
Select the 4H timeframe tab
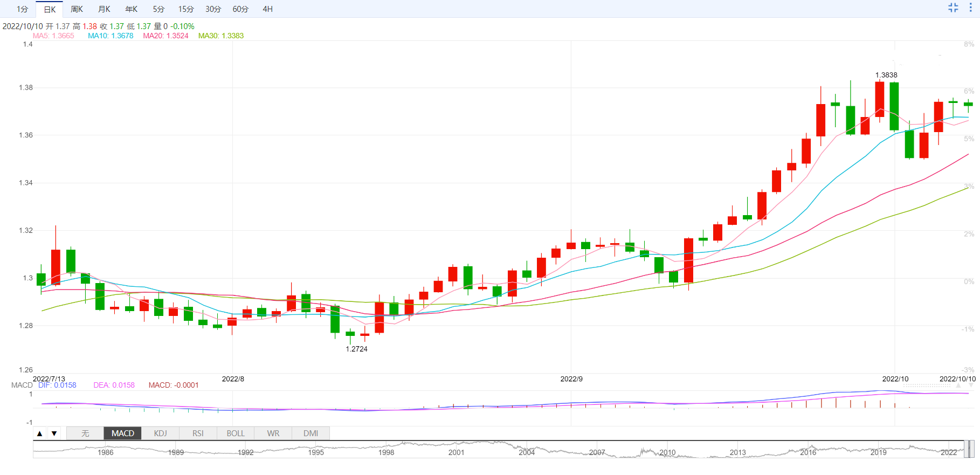267,9
